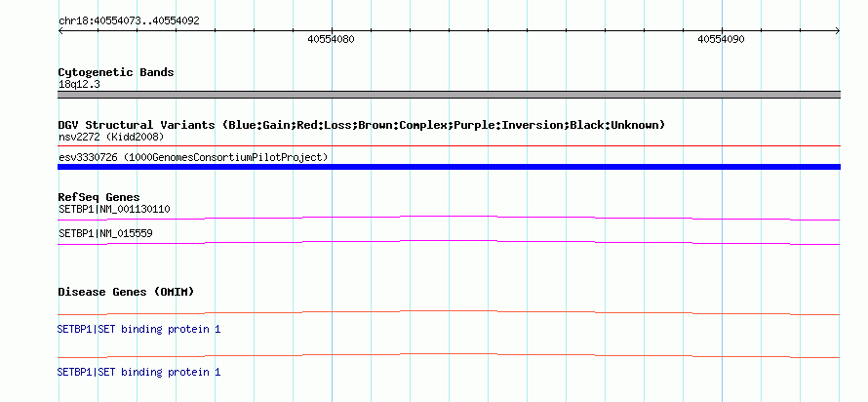Image resolution: width=868 pixels, height=402 pixels.
Task: Open the SETBP1|NM_015559 transcript label
Action: pyautogui.click(x=105, y=233)
